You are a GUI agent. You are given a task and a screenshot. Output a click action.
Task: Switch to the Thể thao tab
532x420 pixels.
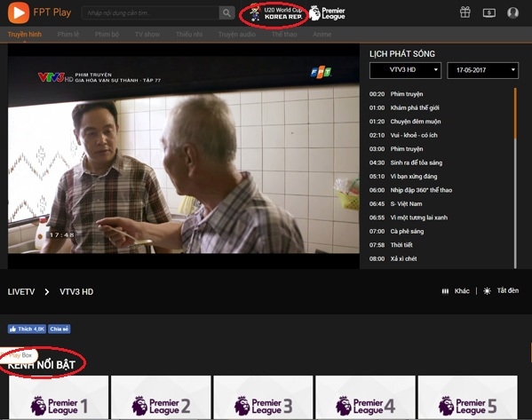[284, 35]
